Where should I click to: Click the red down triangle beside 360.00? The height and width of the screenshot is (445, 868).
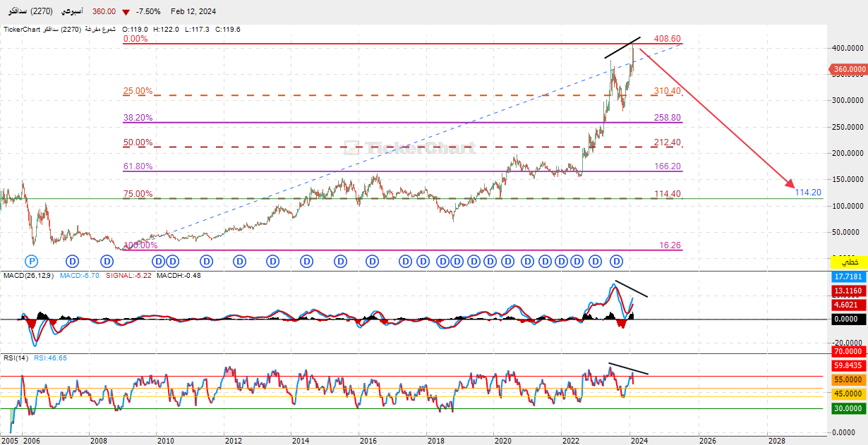(x=126, y=12)
